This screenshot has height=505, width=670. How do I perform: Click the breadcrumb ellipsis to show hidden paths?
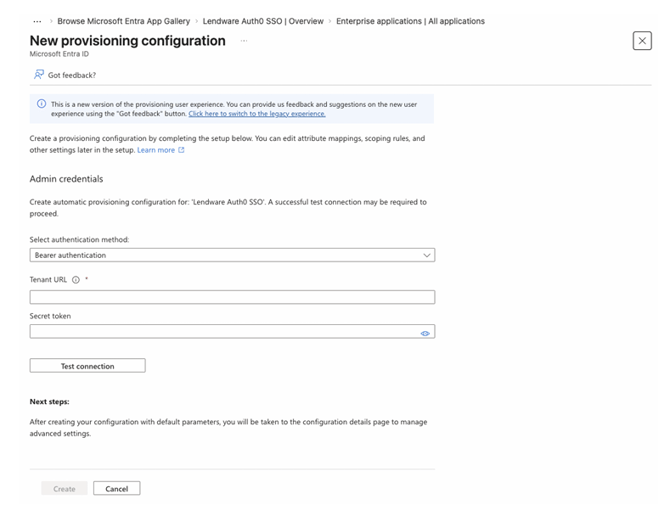tap(38, 21)
